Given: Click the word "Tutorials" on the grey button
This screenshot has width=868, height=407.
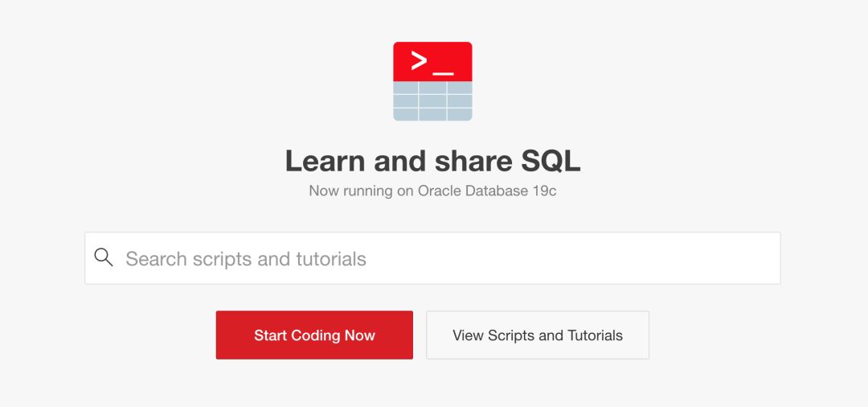Looking at the screenshot, I should tap(595, 335).
